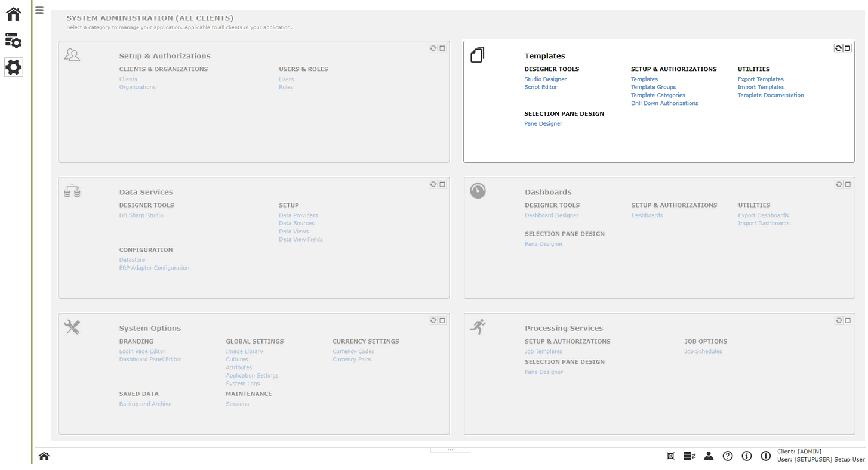The height and width of the screenshot is (470, 868).
Task: Maximize the Templates panel
Action: point(848,48)
